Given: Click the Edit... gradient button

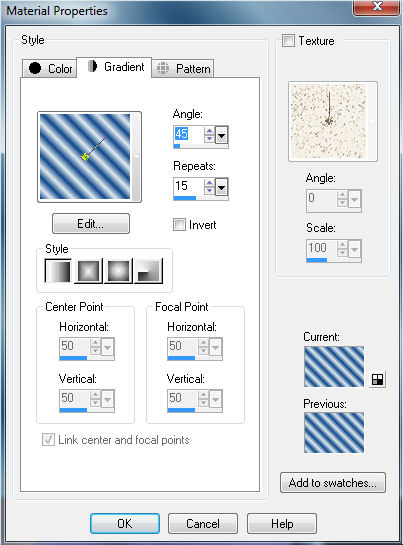Looking at the screenshot, I should 91,223.
